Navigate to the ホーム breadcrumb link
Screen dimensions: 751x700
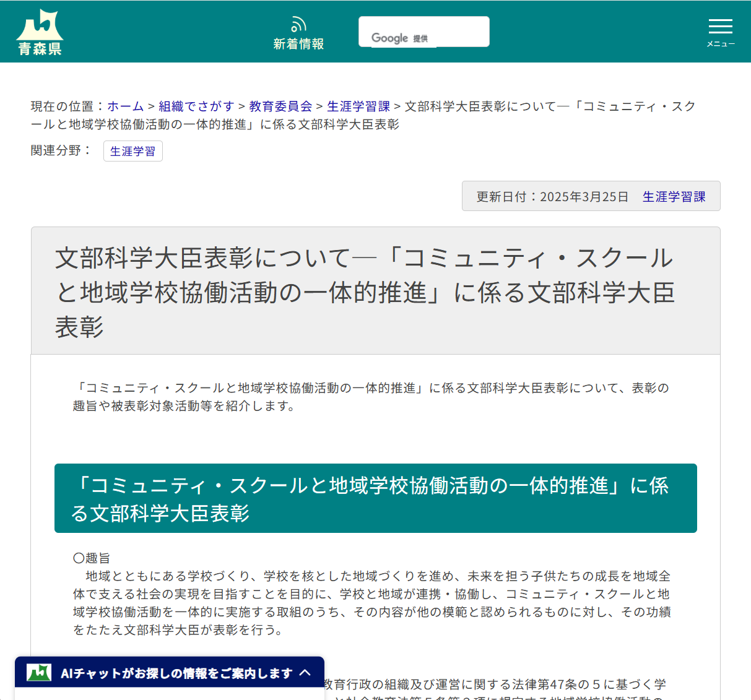point(125,106)
